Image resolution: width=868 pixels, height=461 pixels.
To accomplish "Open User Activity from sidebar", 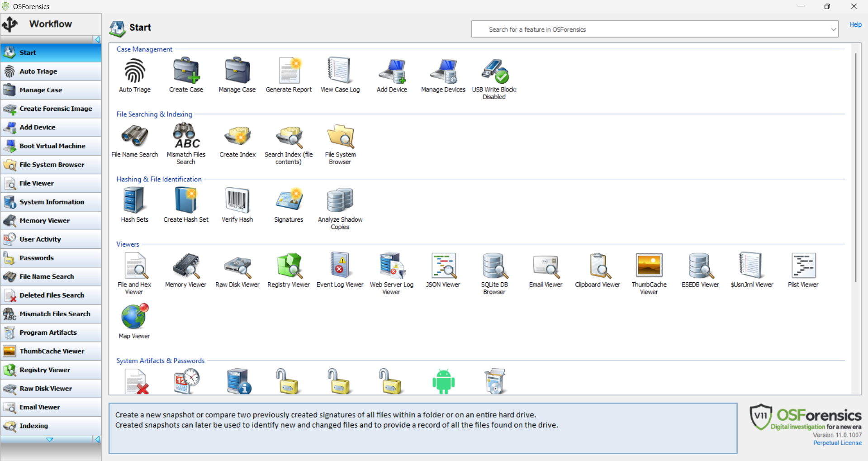I will pos(51,239).
